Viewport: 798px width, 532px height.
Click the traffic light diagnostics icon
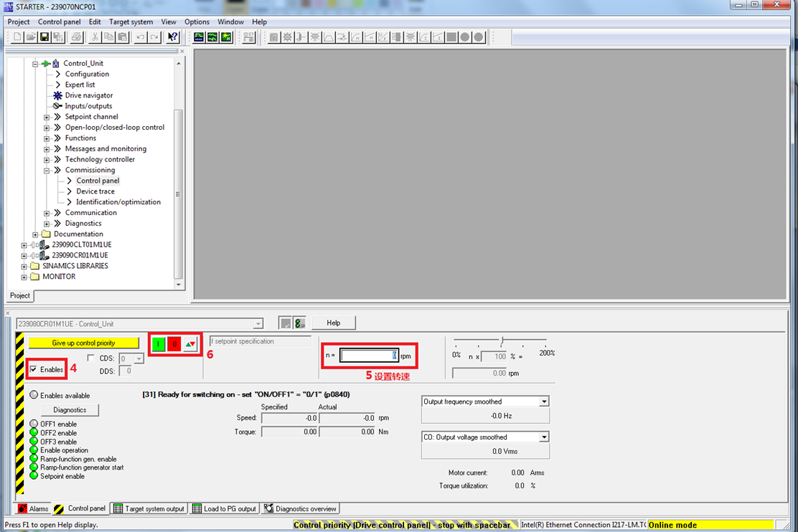[300, 323]
